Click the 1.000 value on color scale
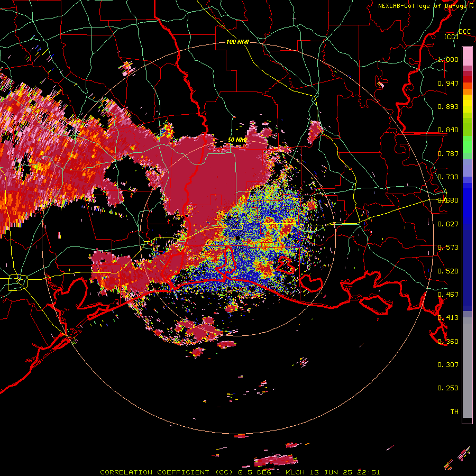 448,59
